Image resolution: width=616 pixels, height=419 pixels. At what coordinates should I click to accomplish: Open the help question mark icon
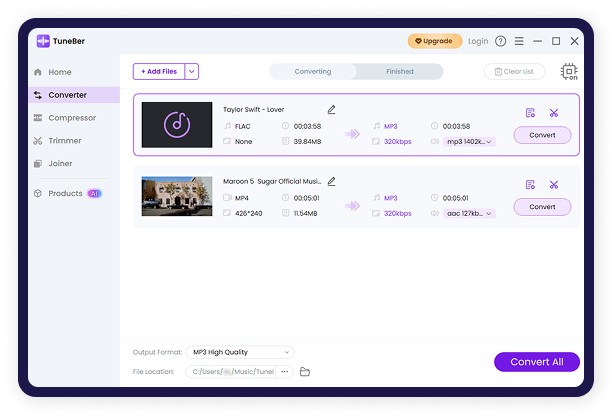pos(500,41)
